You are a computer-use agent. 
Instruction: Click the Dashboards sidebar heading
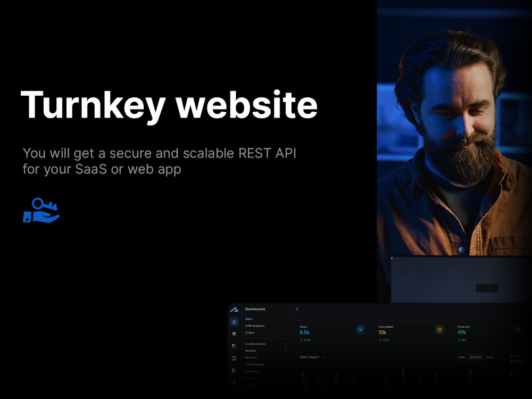pos(255,309)
